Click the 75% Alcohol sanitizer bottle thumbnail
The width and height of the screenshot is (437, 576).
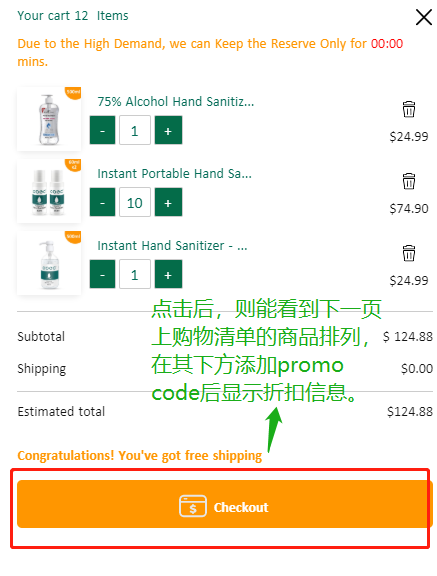click(x=49, y=119)
